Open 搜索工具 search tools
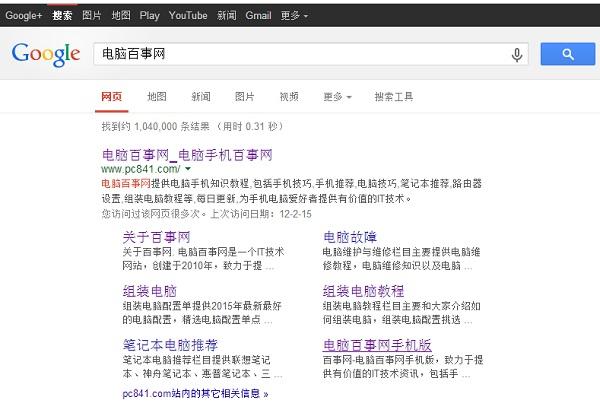This screenshot has height=416, width=600. (394, 97)
